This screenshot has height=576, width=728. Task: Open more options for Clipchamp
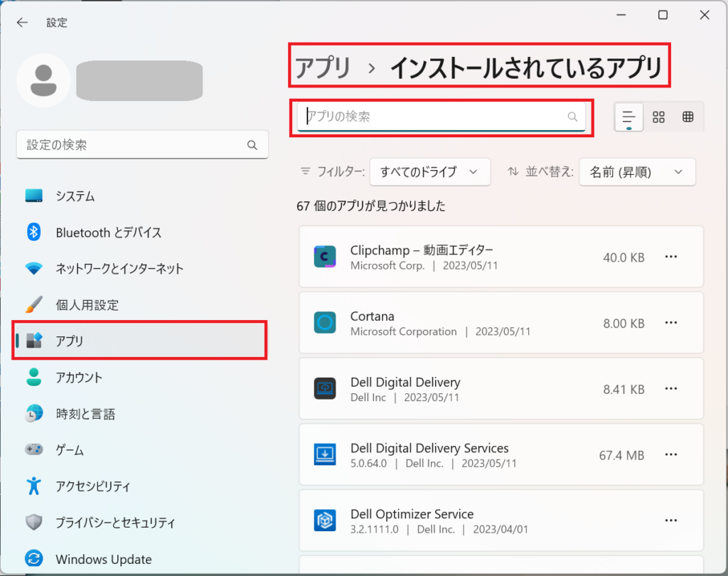[671, 257]
